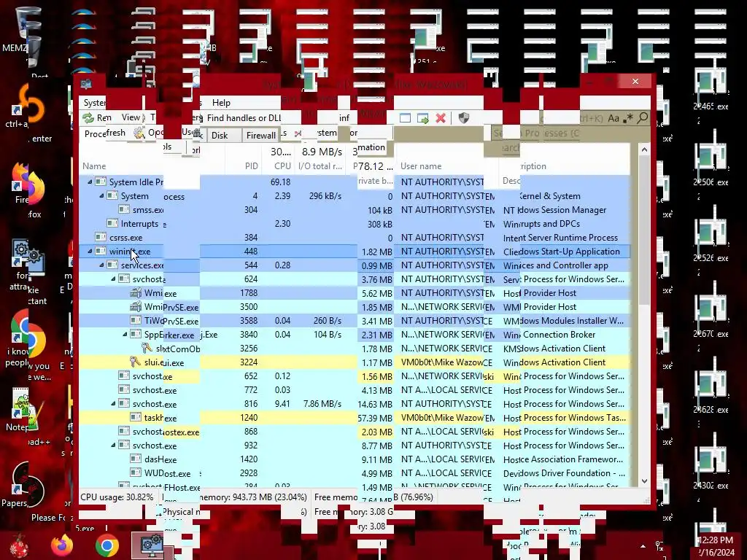Image resolution: width=747 pixels, height=560 pixels.
Task: Click Find handles or DLLs button
Action: 244,117
